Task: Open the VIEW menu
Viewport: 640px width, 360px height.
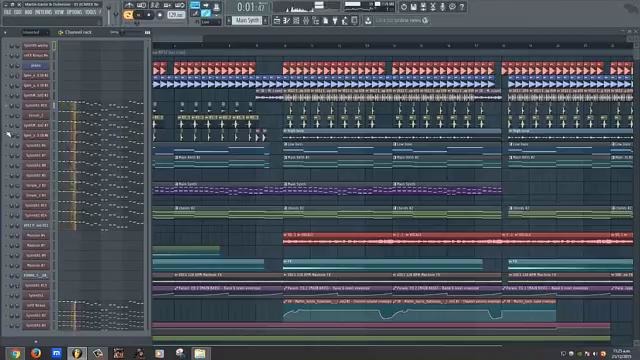Action: (x=59, y=12)
